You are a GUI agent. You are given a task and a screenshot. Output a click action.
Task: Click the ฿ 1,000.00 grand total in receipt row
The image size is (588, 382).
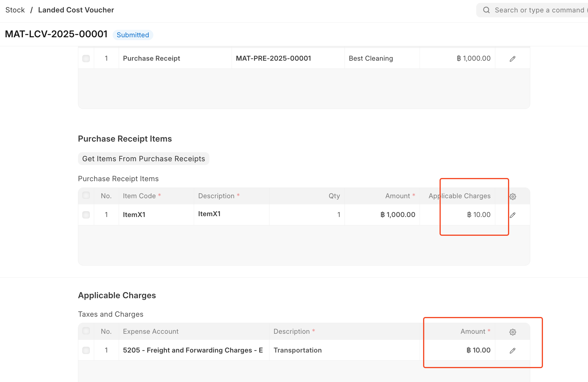click(x=457, y=58)
